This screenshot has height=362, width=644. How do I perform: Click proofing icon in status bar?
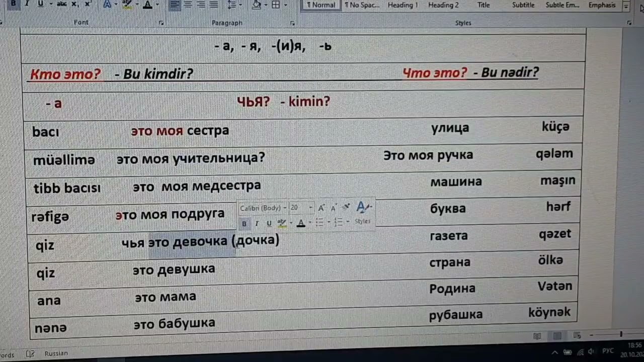click(x=30, y=353)
